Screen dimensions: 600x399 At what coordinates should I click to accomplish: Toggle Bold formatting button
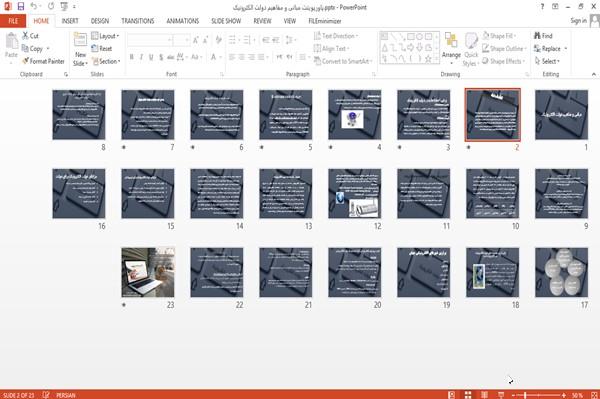(132, 57)
